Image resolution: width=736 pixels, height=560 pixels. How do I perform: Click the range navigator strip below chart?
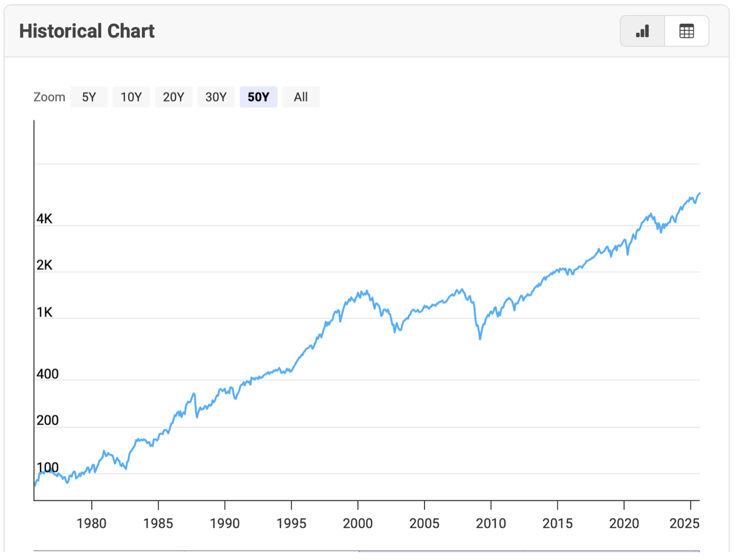tap(366, 553)
